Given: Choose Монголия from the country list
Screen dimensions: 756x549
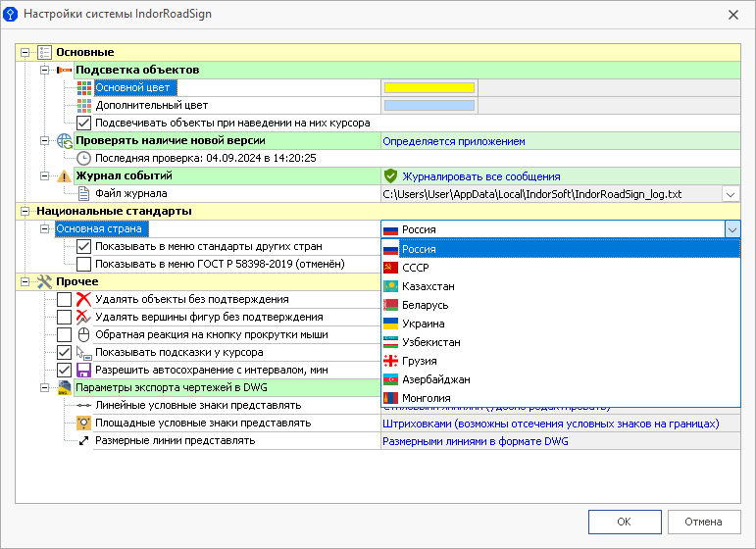Looking at the screenshot, I should point(561,398).
